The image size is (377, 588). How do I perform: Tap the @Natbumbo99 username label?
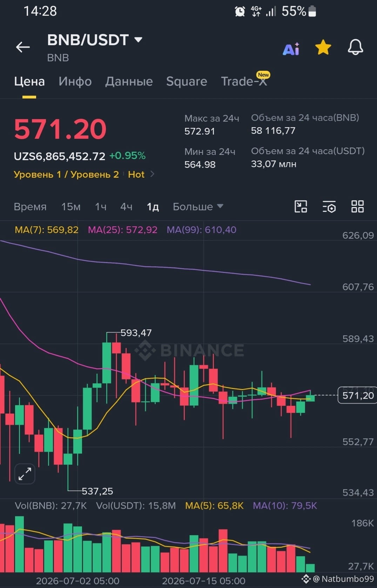(x=343, y=579)
